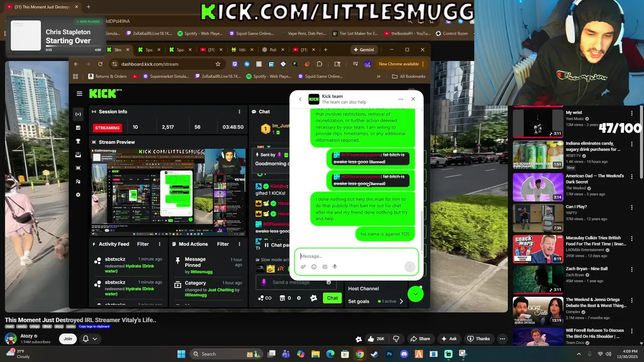Screen dimensions: 644x362
Task: Bookmark the Kick dashboard with the star
Action: click(x=218, y=64)
